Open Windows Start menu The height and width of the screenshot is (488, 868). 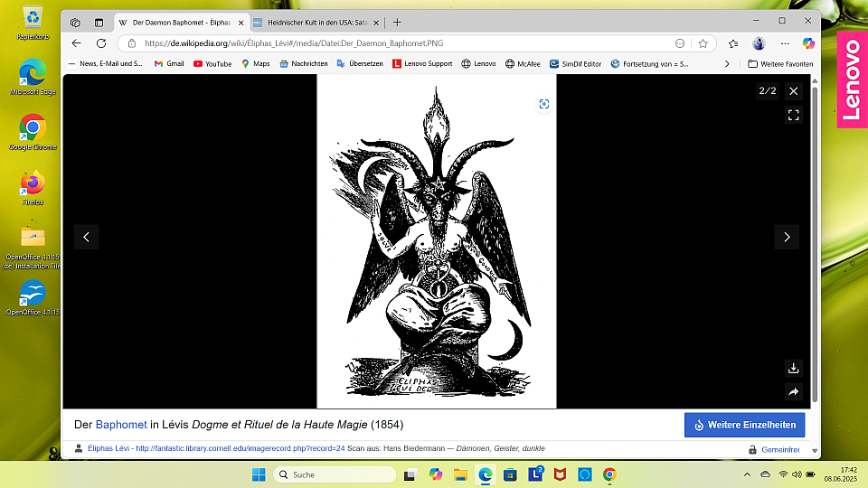[x=259, y=474]
